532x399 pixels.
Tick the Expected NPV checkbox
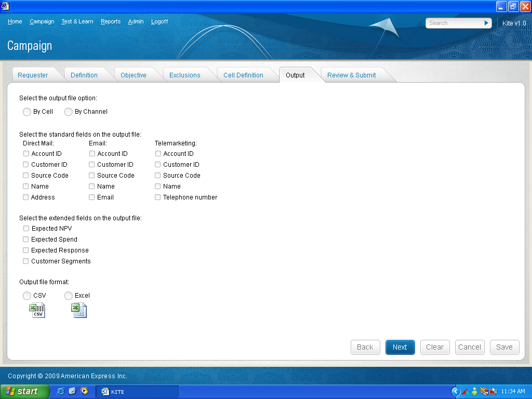click(26, 229)
